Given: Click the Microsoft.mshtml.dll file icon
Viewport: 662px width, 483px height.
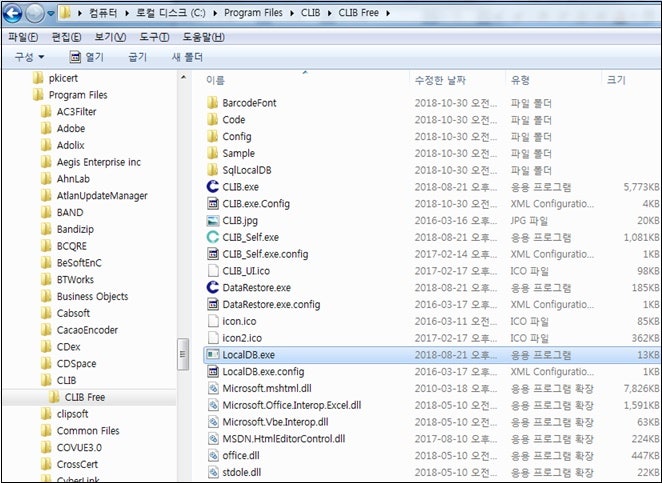Looking at the screenshot, I should pyautogui.click(x=213, y=388).
